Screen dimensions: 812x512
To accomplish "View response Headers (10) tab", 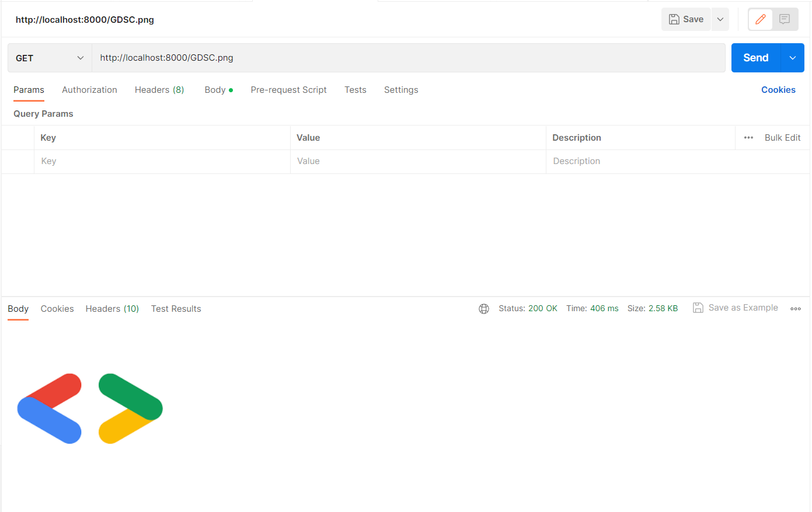I will click(112, 308).
